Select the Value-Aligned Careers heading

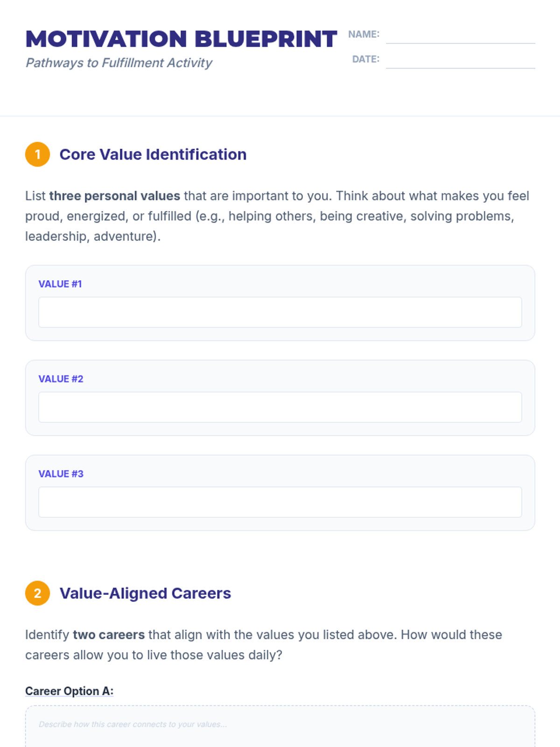pyautogui.click(x=145, y=593)
